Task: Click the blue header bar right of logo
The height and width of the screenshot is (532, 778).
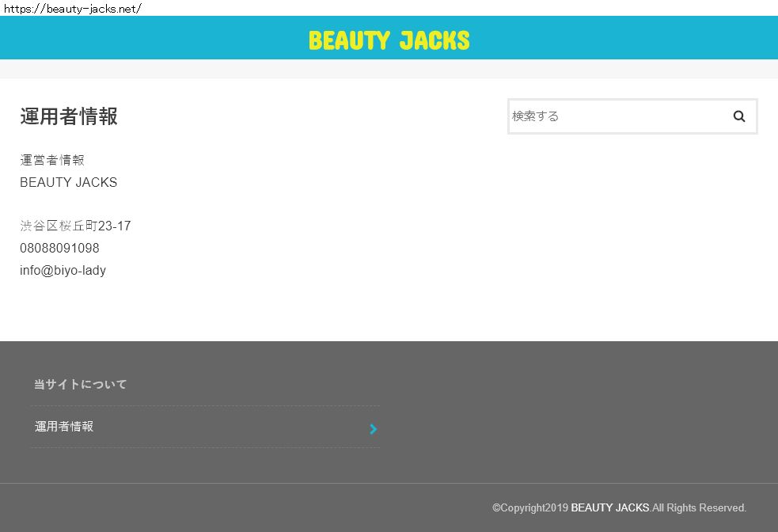Action: point(625,38)
